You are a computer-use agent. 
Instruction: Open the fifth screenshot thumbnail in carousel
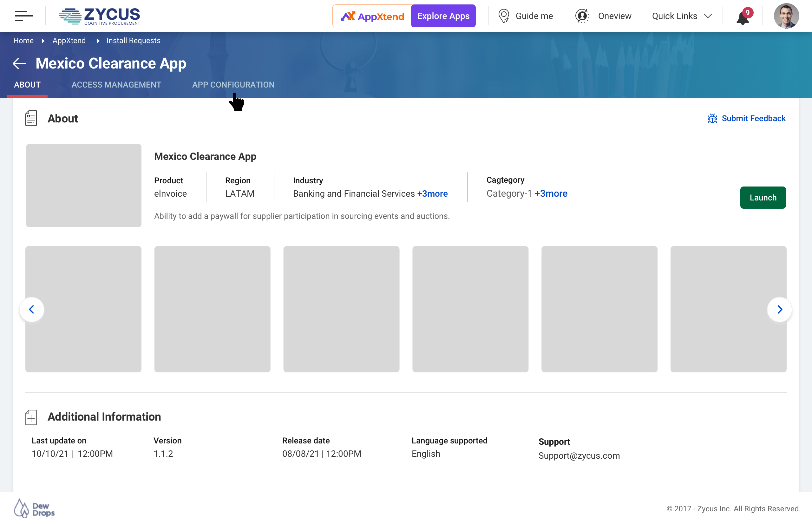(x=599, y=309)
